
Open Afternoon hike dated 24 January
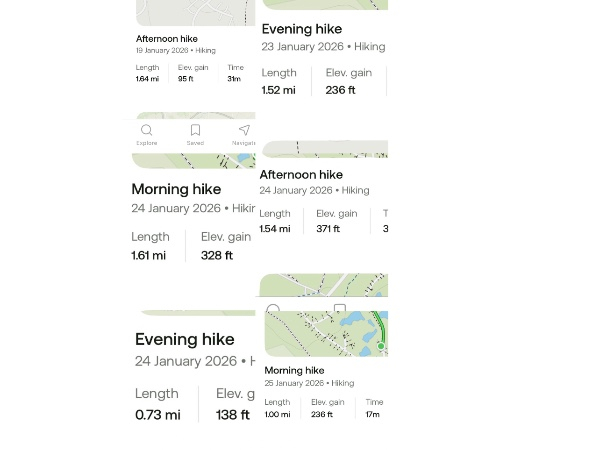pyautogui.click(x=301, y=175)
